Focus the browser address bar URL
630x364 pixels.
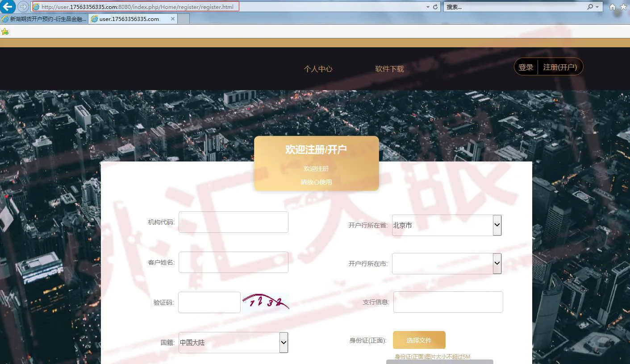coord(138,7)
